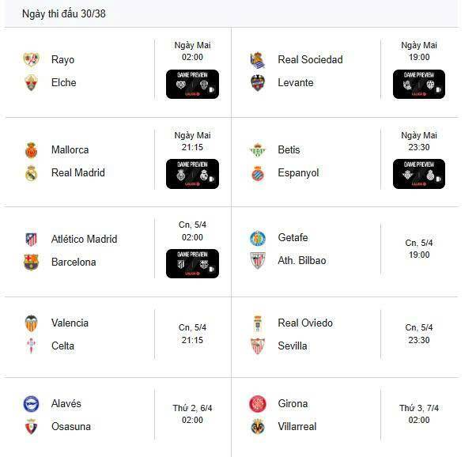
Task: Open Atlético Madrid vs Barcelona game preview
Action: pos(192,264)
